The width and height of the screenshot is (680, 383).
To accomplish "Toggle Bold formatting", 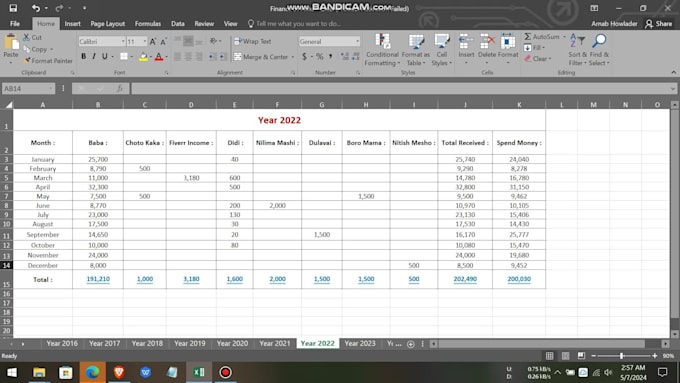I will [83, 56].
